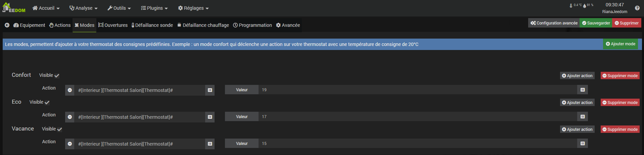Click the Ajouter mode button
644x155 pixels.
(620, 44)
